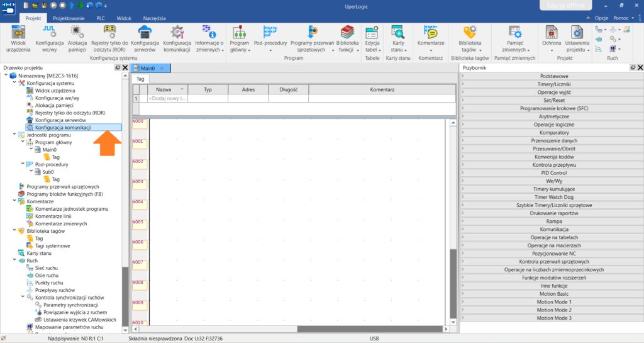
Task: Open Komentarze ribbon tool
Action: pos(430,39)
